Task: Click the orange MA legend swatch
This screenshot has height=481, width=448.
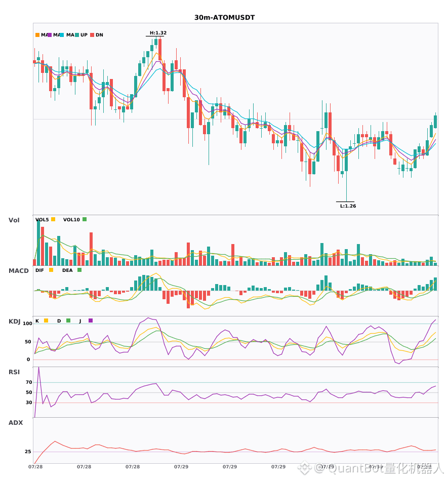Action: [37, 35]
